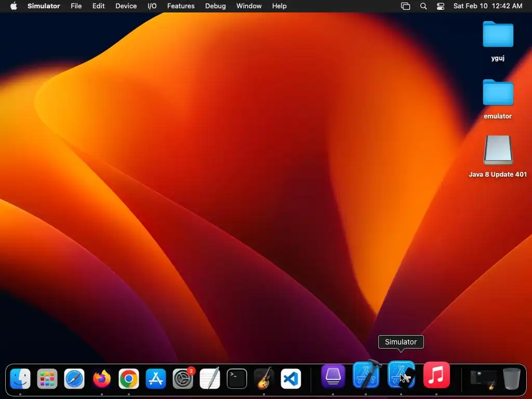Open System Settings with badge
Screen dimensions: 532x399
(x=183, y=378)
